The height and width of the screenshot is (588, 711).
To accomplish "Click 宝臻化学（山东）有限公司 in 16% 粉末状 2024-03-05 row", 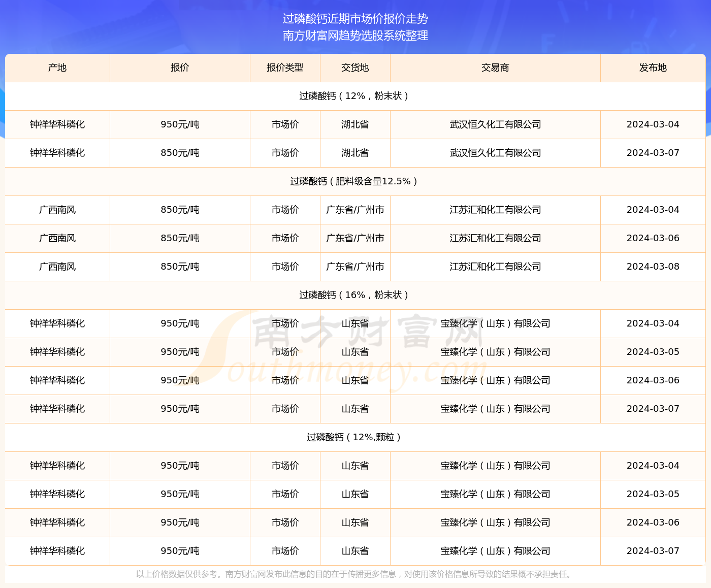I will click(495, 352).
